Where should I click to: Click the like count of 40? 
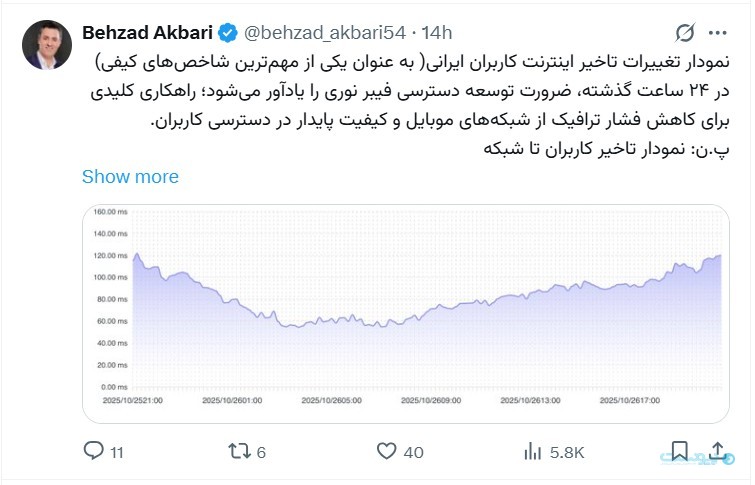click(413, 452)
